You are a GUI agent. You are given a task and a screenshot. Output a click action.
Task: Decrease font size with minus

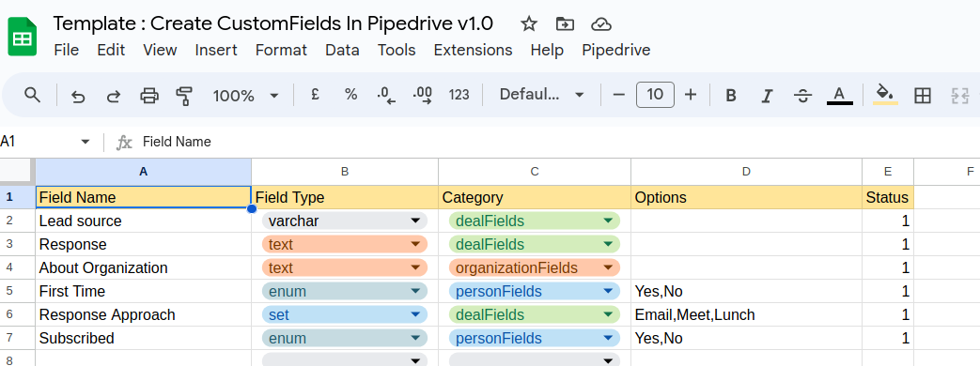[619, 95]
